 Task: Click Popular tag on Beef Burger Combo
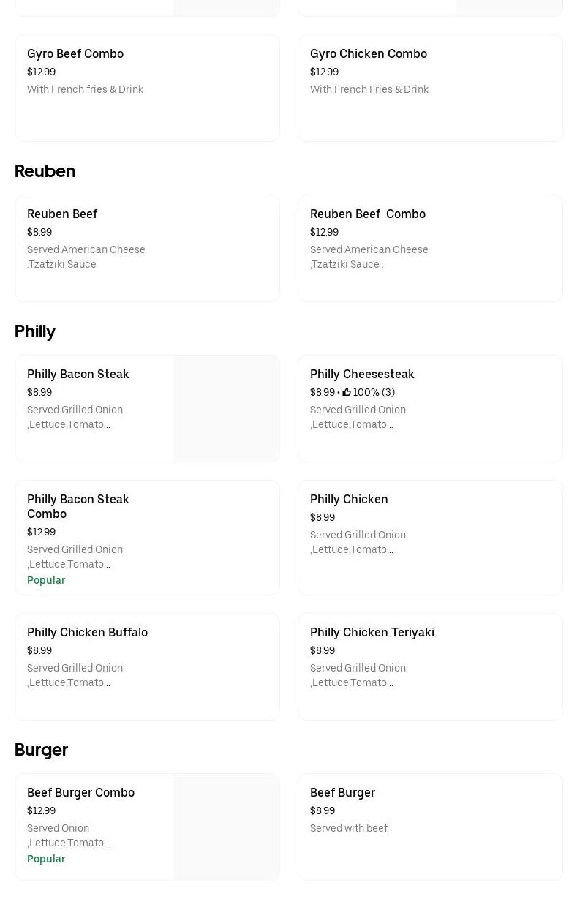tap(46, 859)
